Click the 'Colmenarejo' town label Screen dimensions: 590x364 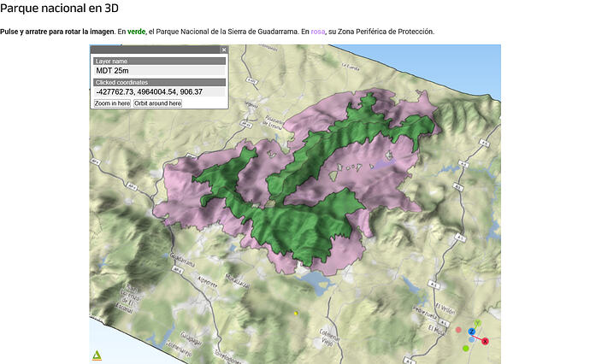179,349
